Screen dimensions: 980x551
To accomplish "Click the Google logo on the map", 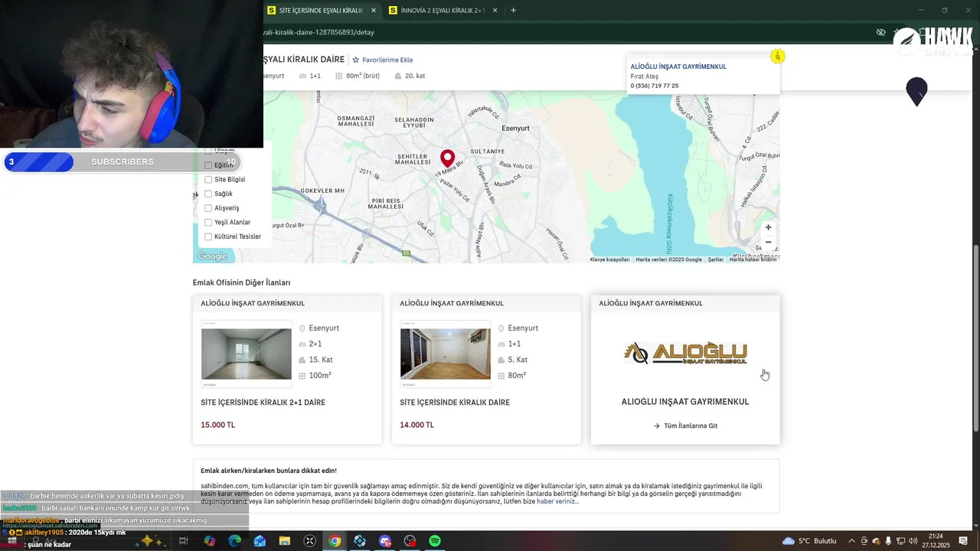I will 212,256.
